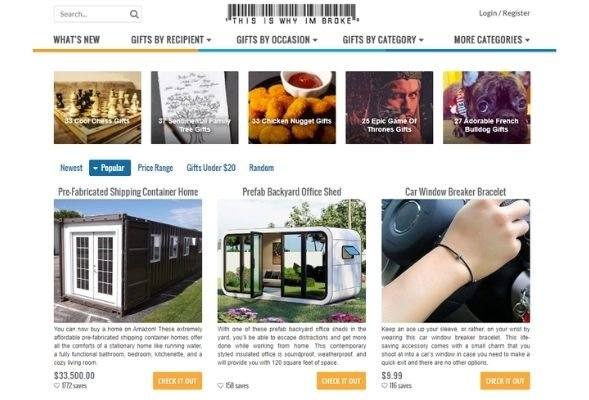The width and height of the screenshot is (589, 400).
Task: Open the Gifts By Category dropdown
Action: 383,40
